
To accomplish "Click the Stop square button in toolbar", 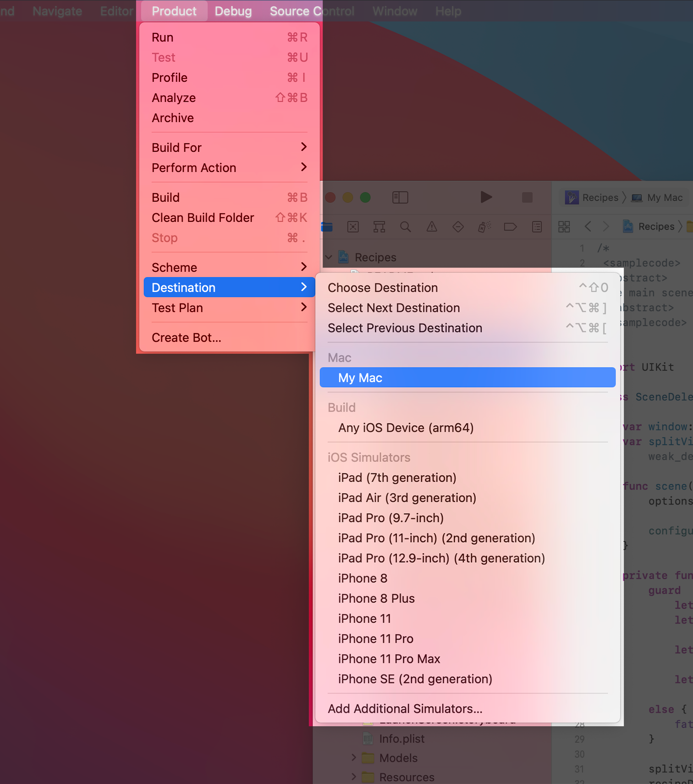I will coord(527,197).
